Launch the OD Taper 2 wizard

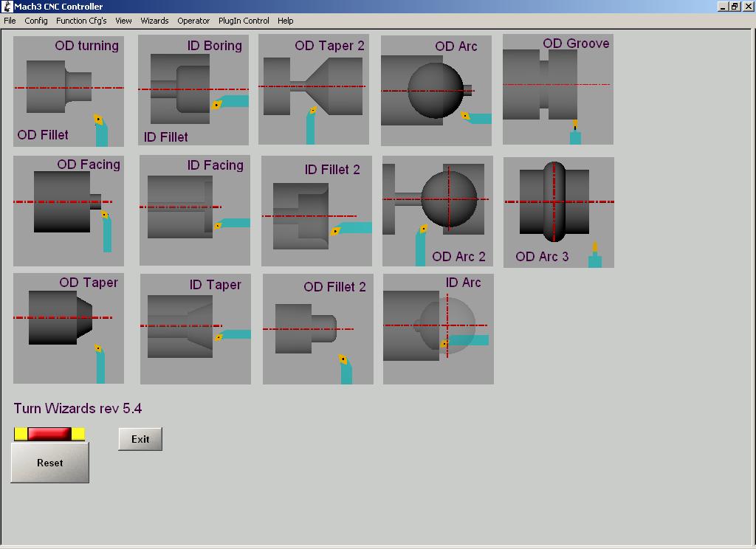click(314, 89)
